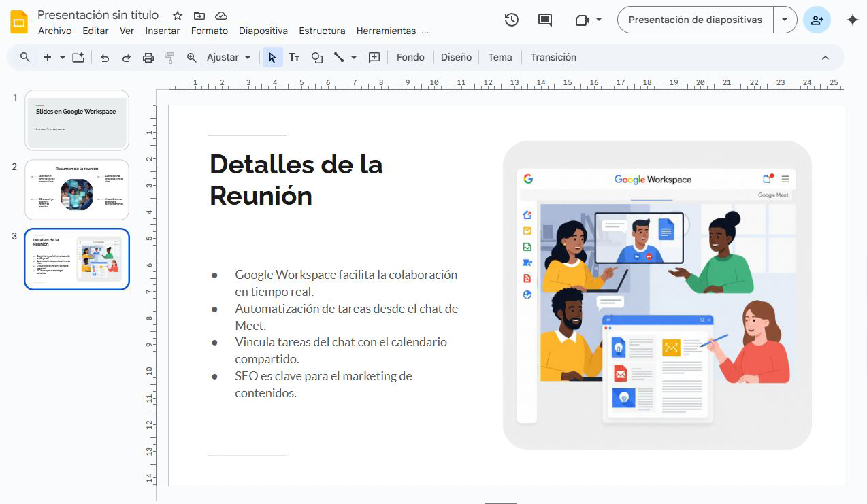
Task: Click the zoom magnifier tool
Action: [x=192, y=58]
